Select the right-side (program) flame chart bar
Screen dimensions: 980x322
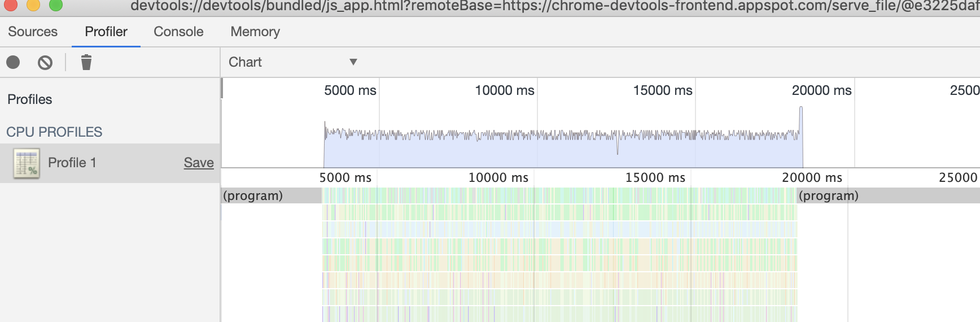tap(886, 195)
